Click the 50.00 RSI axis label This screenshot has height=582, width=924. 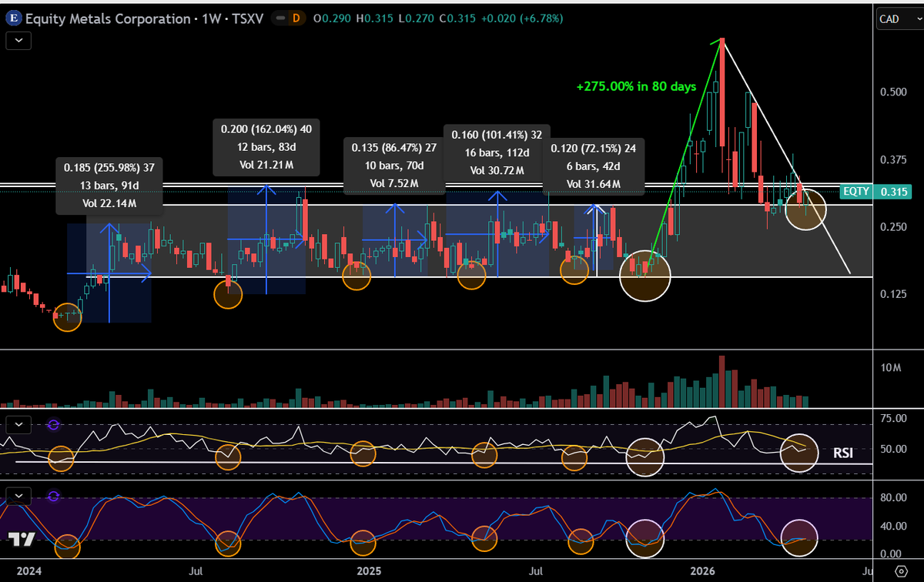(x=892, y=448)
